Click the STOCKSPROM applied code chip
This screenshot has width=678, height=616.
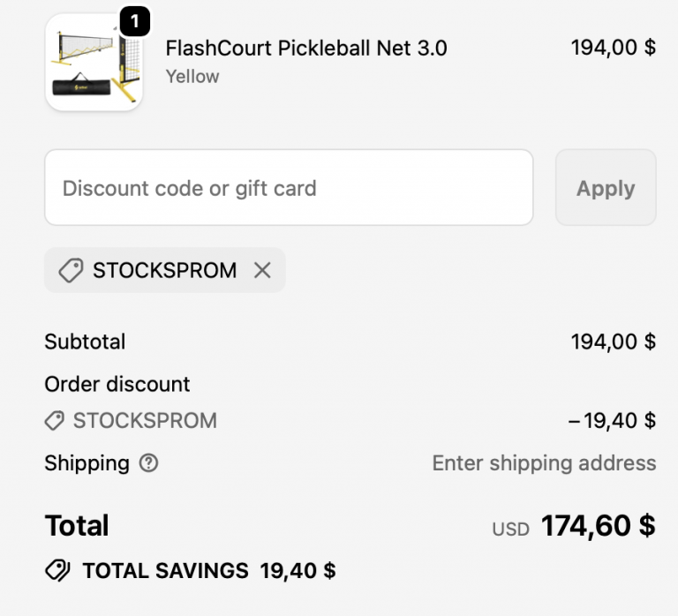click(164, 270)
